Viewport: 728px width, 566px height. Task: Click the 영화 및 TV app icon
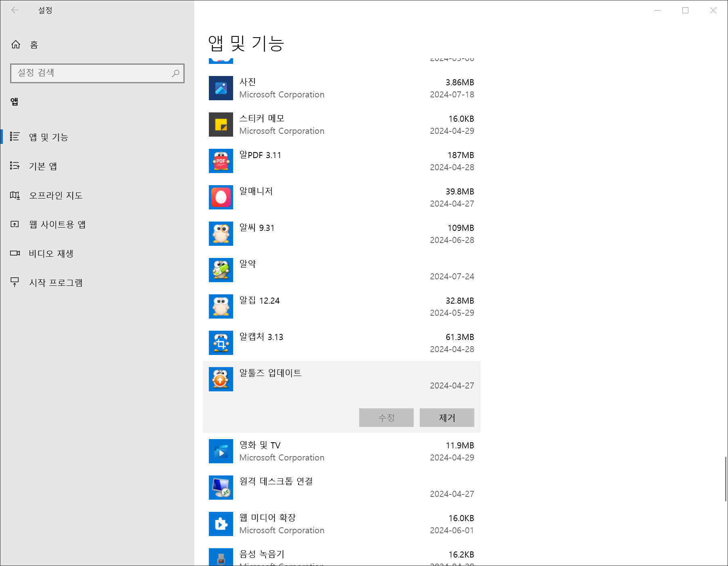click(x=221, y=451)
